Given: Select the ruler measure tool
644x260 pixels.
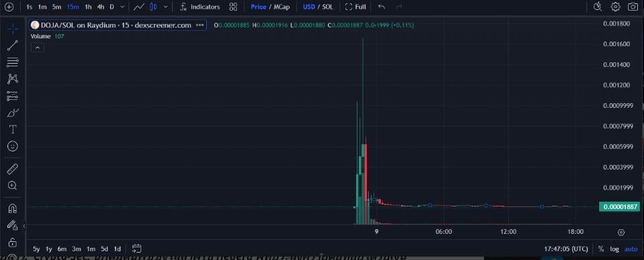Looking at the screenshot, I should coord(13,169).
